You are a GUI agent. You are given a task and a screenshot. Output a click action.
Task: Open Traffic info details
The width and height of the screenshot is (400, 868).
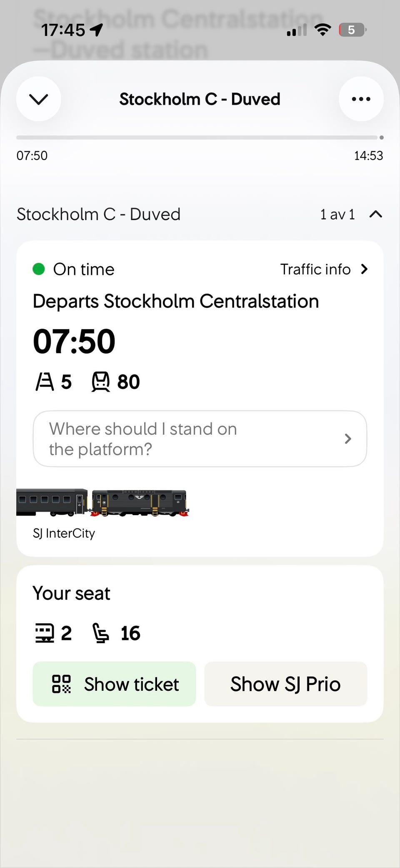(x=324, y=269)
